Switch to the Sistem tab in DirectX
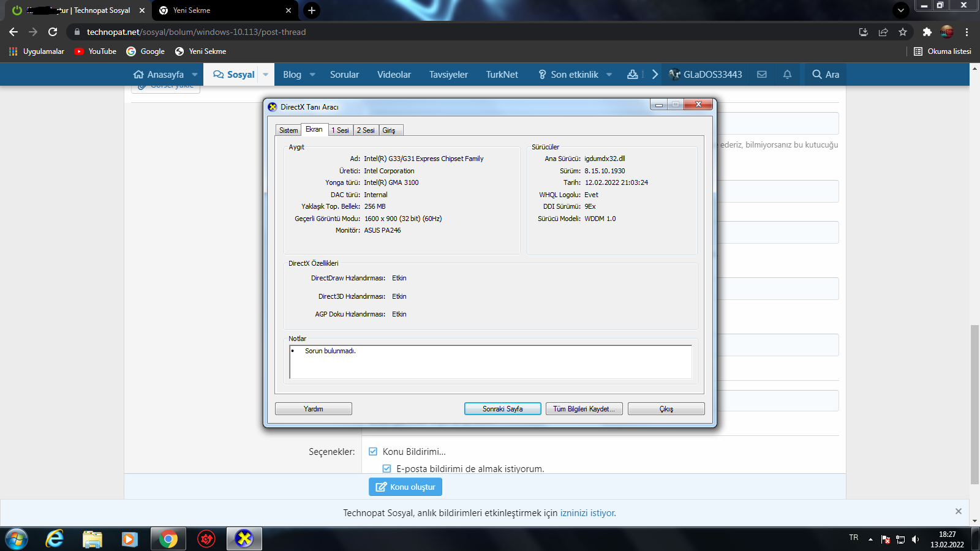 tap(288, 130)
